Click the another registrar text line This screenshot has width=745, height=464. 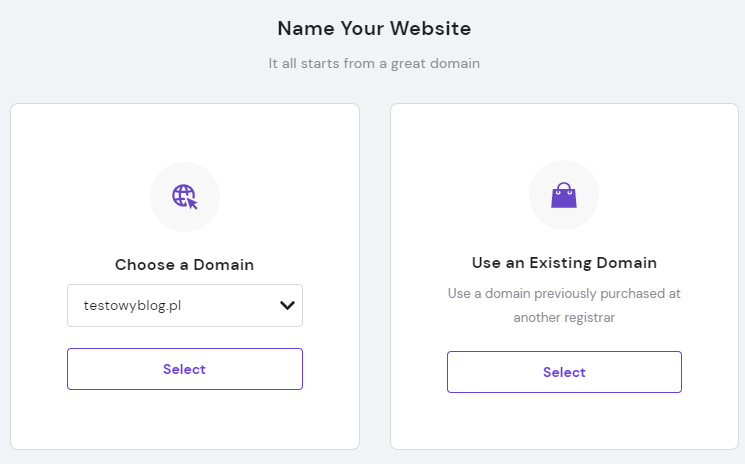[564, 317]
